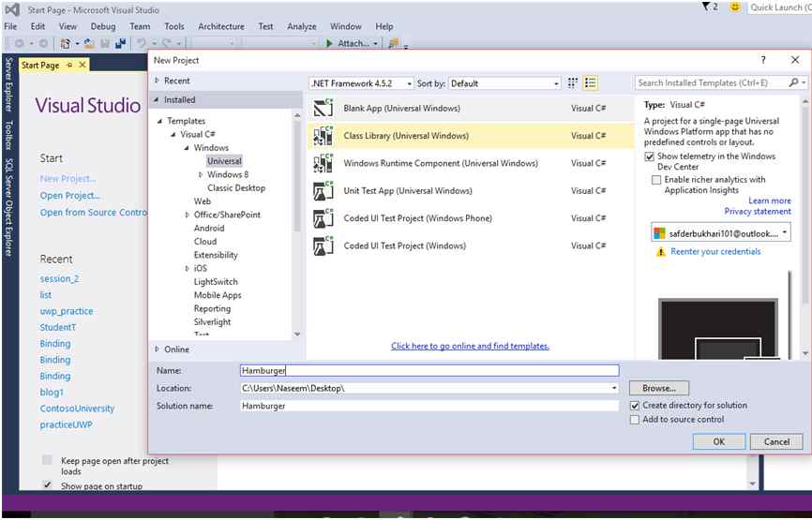Viewport: 812px width, 520px height.
Task: Open the notifications flag icon
Action: 706,7
